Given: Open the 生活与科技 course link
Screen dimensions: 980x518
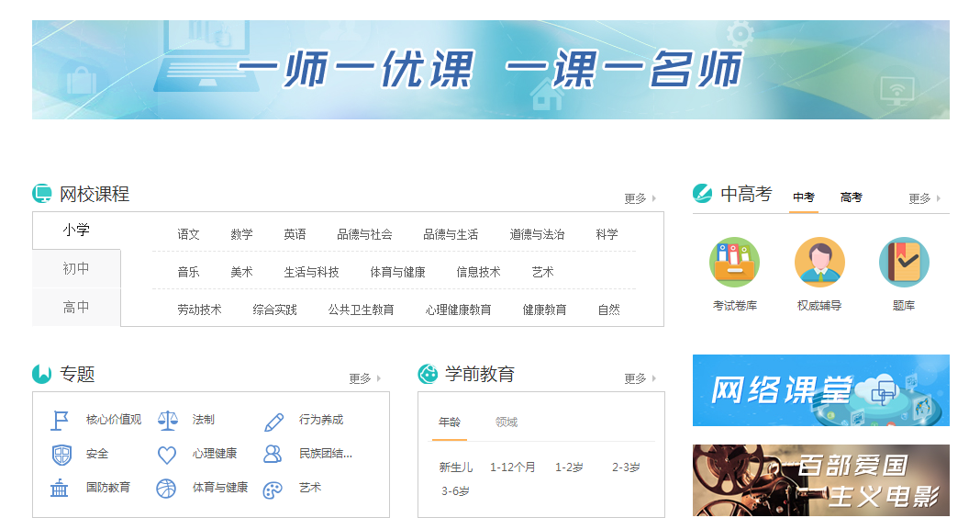Looking at the screenshot, I should 311,272.
